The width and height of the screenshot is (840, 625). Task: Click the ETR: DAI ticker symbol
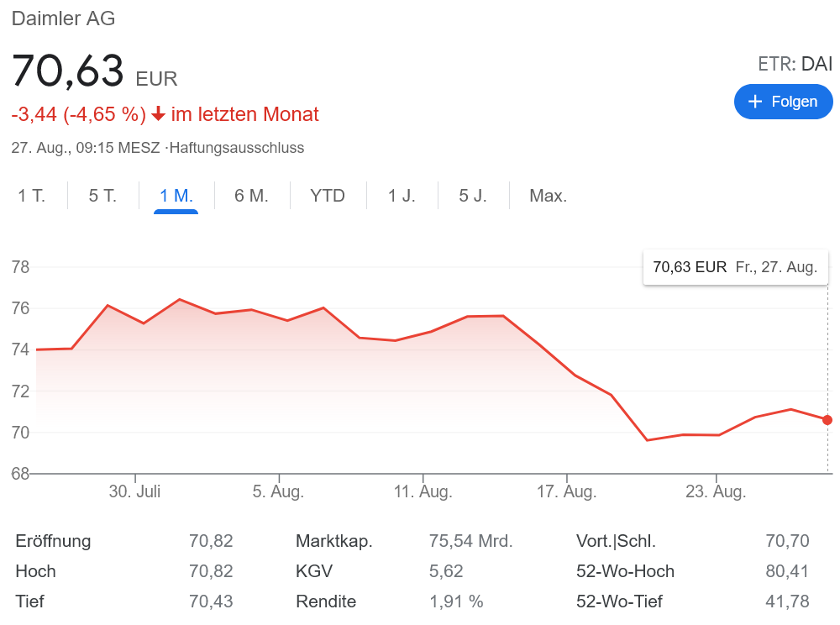pyautogui.click(x=795, y=64)
